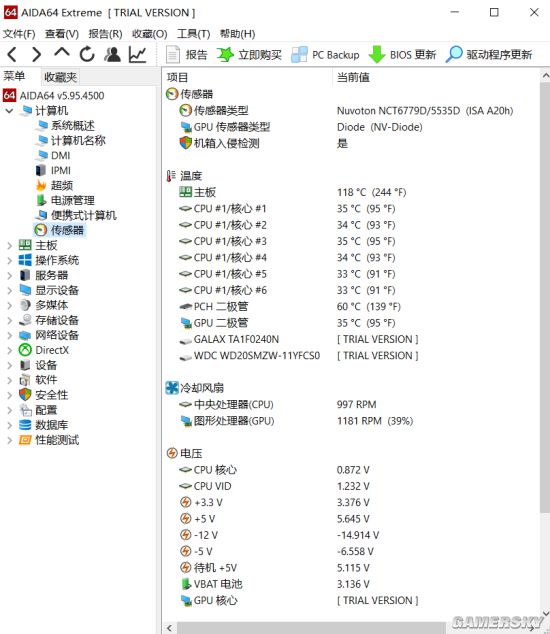
Task: Expand the DirectX tree node
Action: 10,350
